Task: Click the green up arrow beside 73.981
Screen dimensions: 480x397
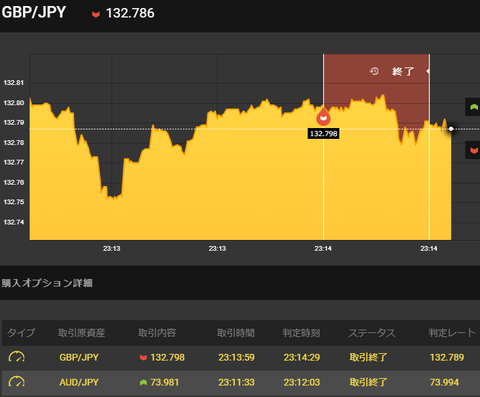Action: (143, 382)
